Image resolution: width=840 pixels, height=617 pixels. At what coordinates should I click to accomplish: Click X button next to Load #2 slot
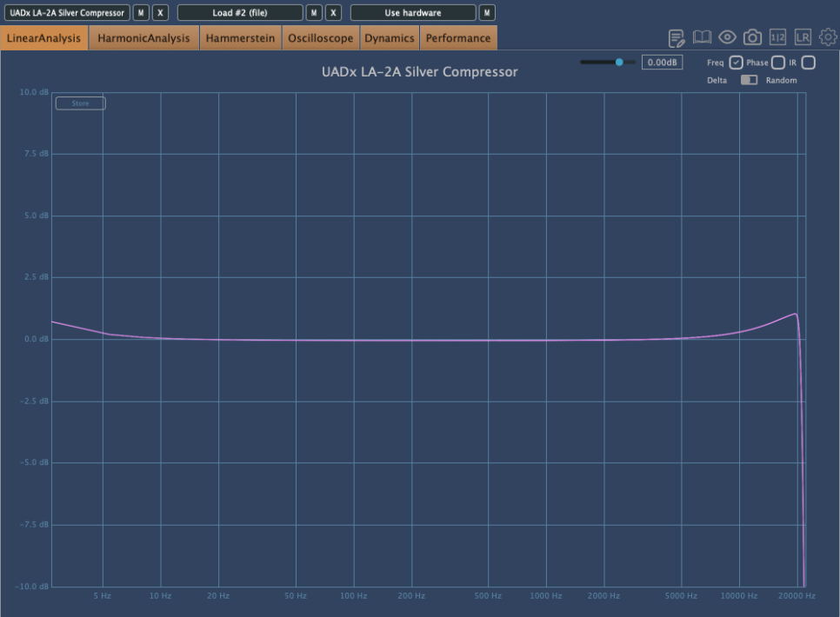pyautogui.click(x=333, y=13)
